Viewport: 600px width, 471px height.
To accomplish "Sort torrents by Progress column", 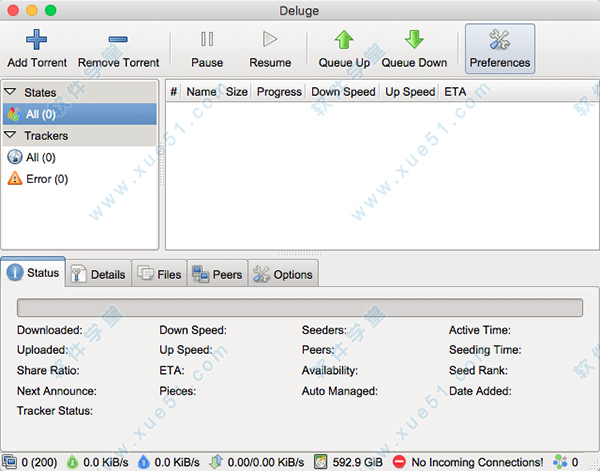I will (x=279, y=91).
